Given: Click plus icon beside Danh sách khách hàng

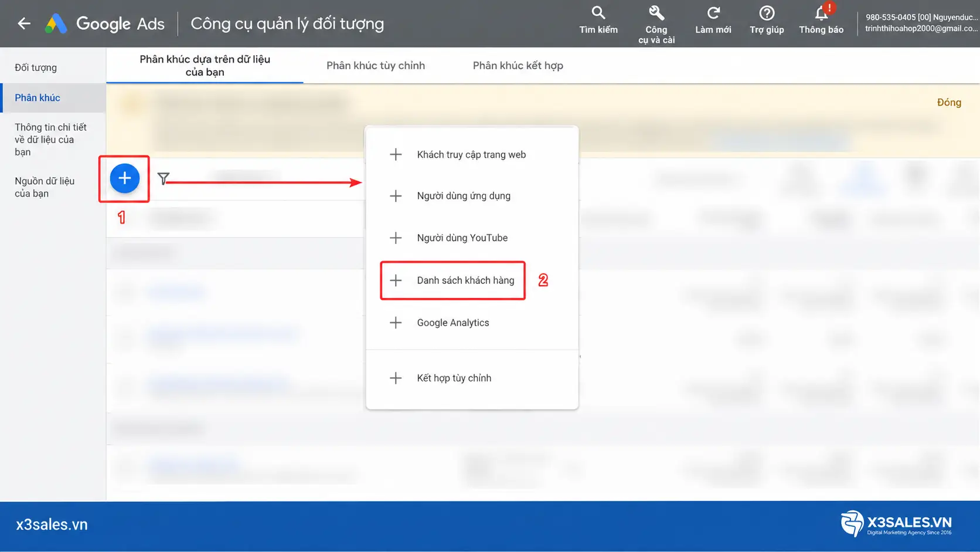Looking at the screenshot, I should (396, 280).
